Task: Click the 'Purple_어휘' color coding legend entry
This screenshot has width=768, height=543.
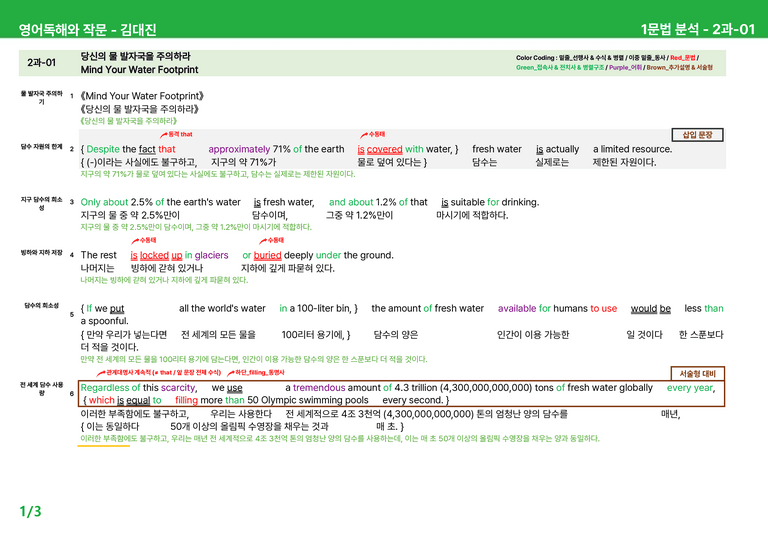Action: coord(625,68)
